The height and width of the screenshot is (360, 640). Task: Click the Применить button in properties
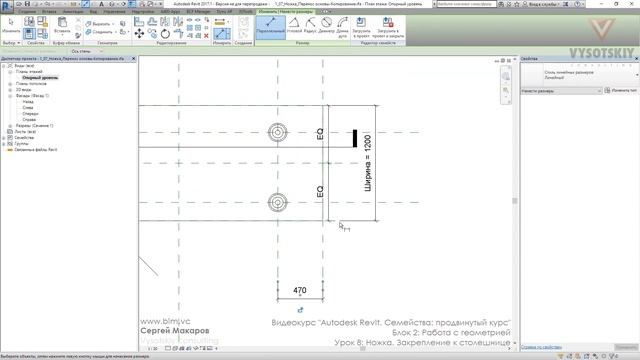pos(627,347)
